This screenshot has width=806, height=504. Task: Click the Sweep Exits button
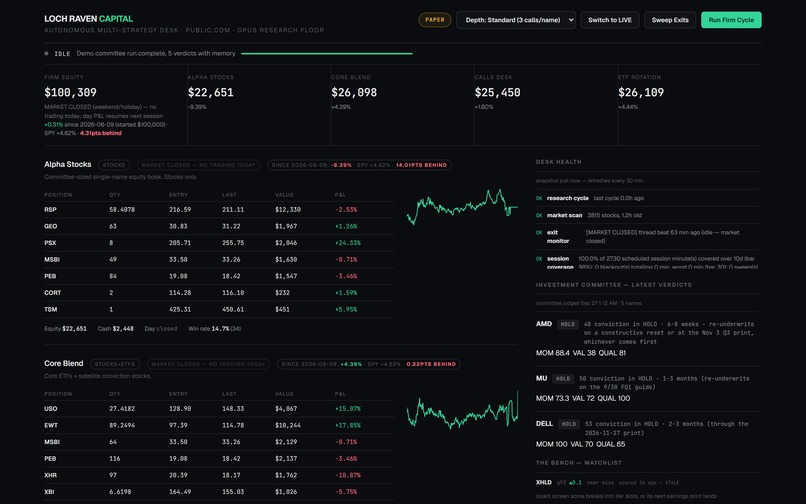(670, 20)
